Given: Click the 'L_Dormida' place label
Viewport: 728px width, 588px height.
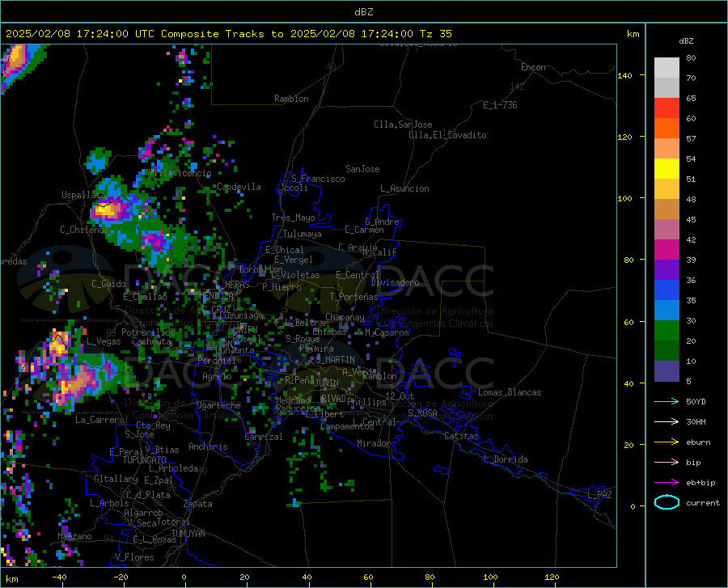Looking at the screenshot, I should [x=506, y=459].
